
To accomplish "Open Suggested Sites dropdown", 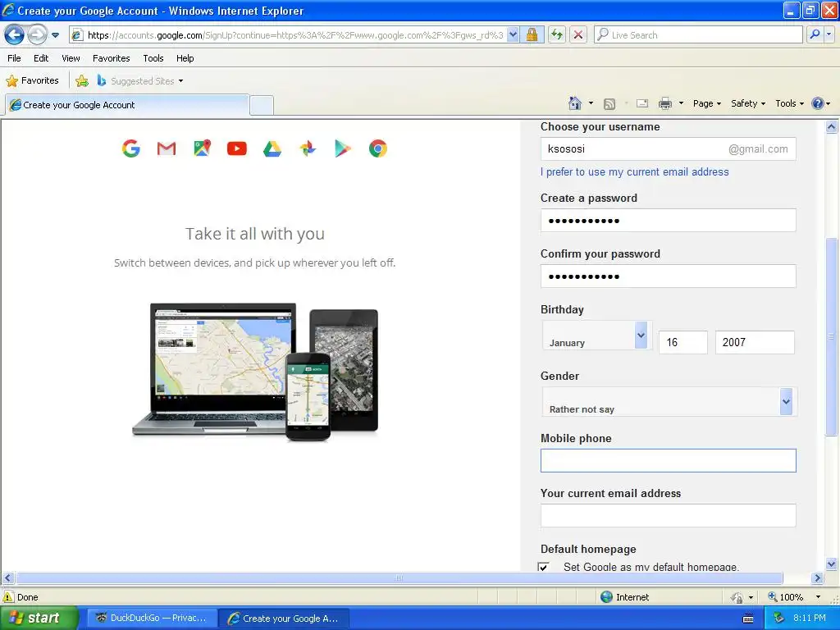I will 140,81.
